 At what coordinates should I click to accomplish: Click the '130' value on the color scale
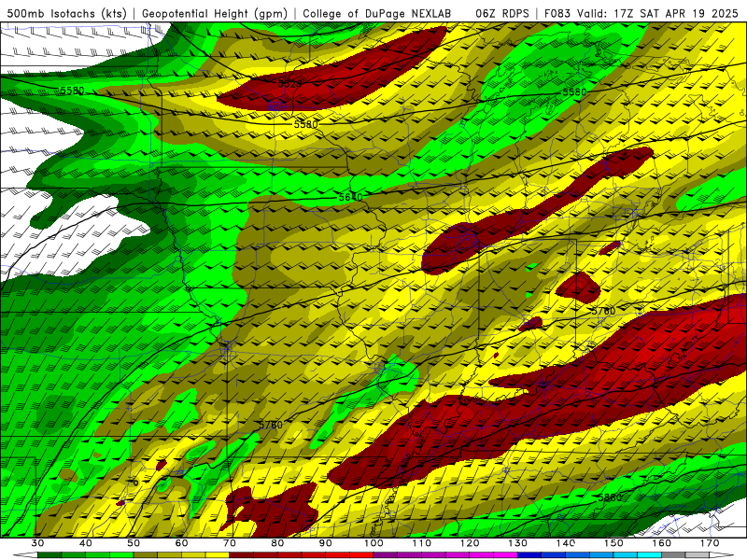pyautogui.click(x=518, y=543)
